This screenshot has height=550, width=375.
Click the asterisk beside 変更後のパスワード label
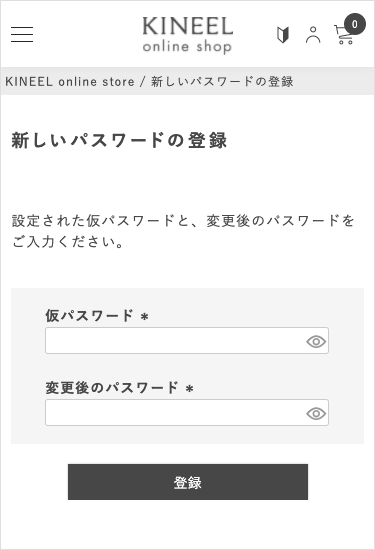coord(190,389)
